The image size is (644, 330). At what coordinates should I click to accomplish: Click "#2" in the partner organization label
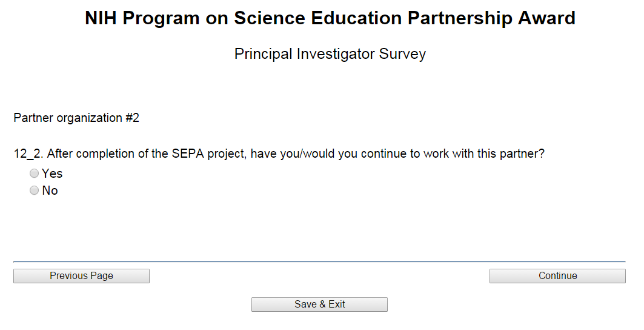click(x=132, y=118)
